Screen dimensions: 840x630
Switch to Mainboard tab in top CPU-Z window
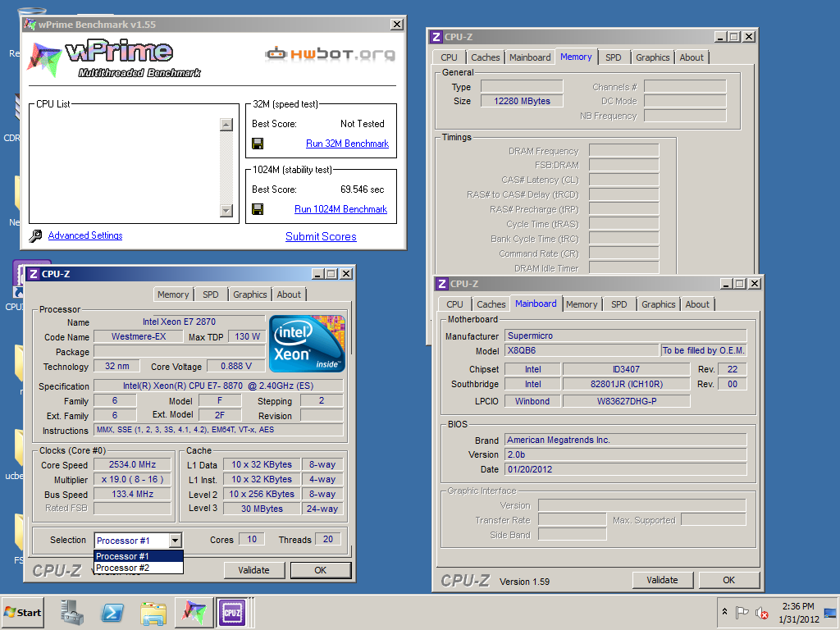coord(530,57)
